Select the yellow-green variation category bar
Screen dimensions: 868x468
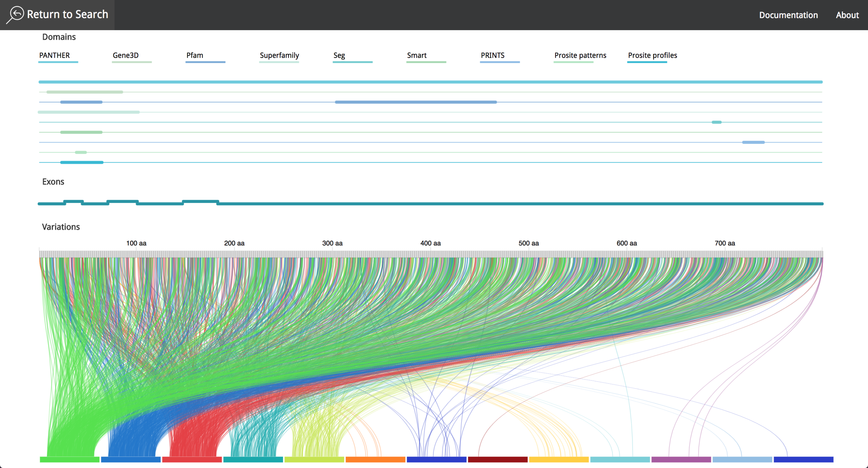314,460
